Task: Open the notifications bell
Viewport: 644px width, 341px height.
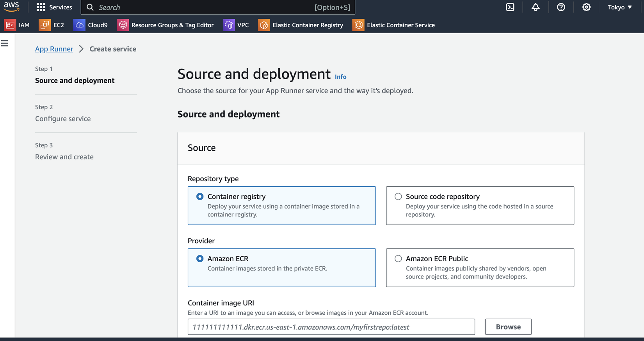Action: pos(535,7)
